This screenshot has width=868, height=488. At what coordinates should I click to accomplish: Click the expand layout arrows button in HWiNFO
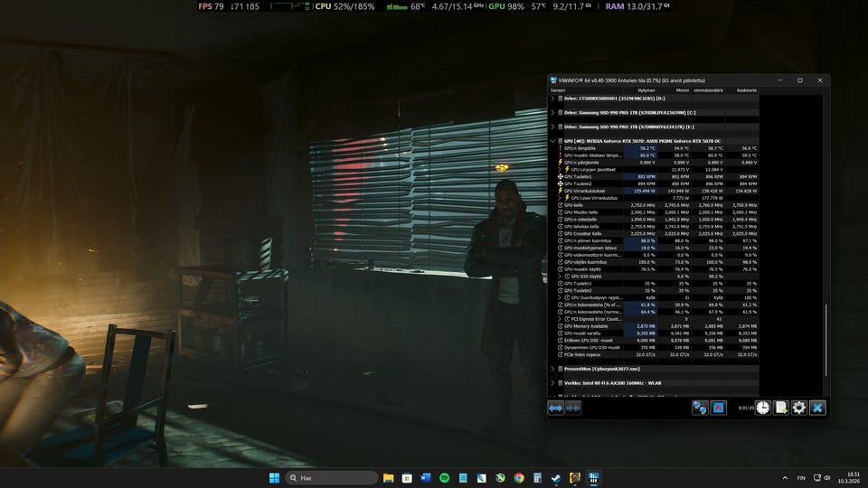tap(556, 408)
